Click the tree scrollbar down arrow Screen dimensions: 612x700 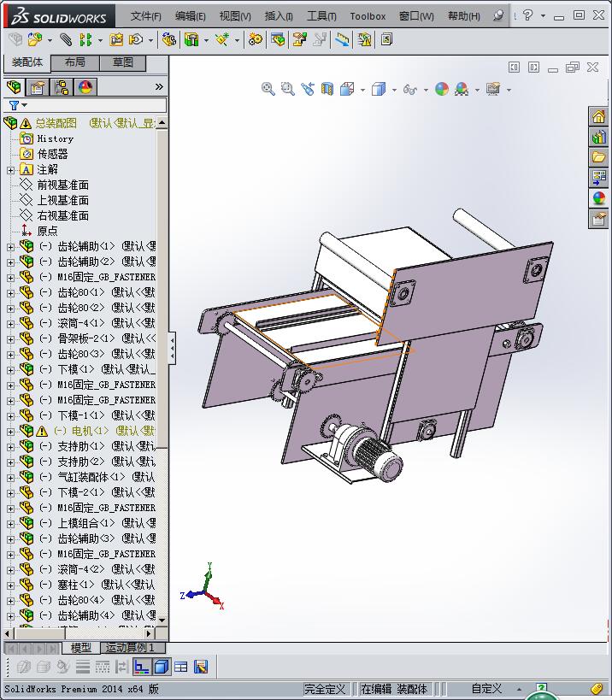point(162,621)
